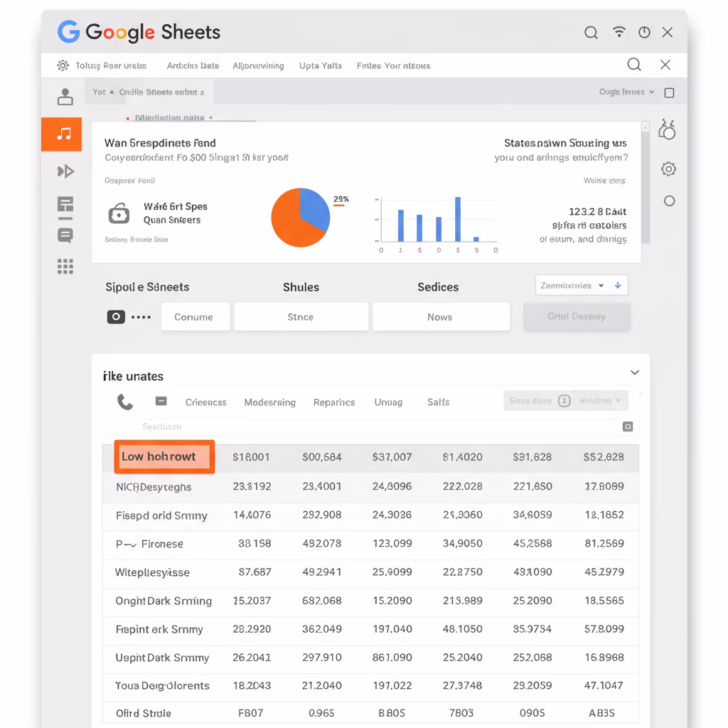Viewport: 728px width, 728px height.
Task: Toggle the checkbox next to Oogis lirtees
Action: pos(669,93)
